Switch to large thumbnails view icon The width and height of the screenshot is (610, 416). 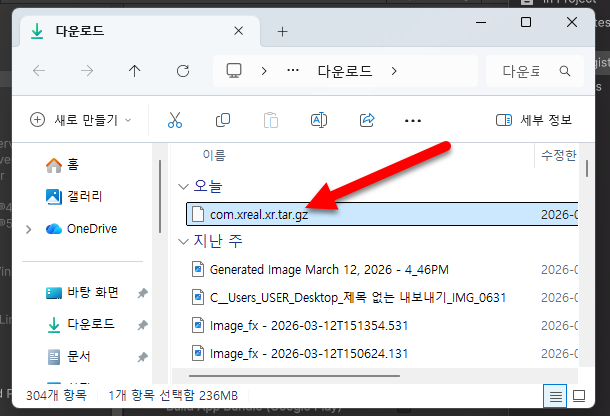[579, 396]
